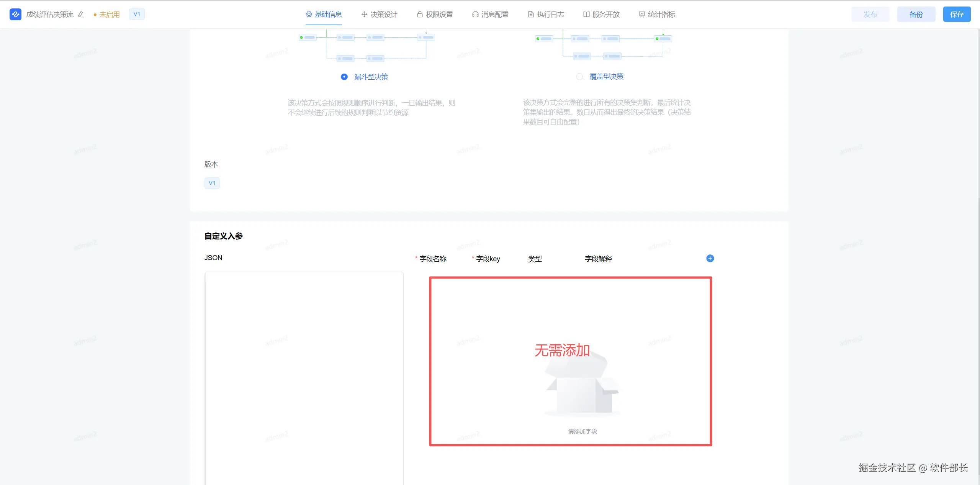
Task: Open the 权限设置 tab
Action: coord(435,15)
